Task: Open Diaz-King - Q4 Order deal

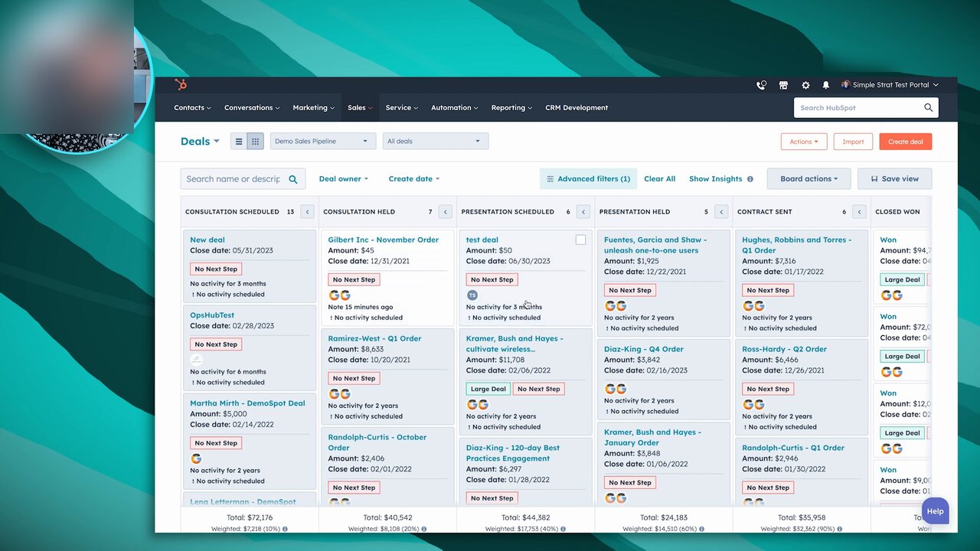Action: click(644, 349)
